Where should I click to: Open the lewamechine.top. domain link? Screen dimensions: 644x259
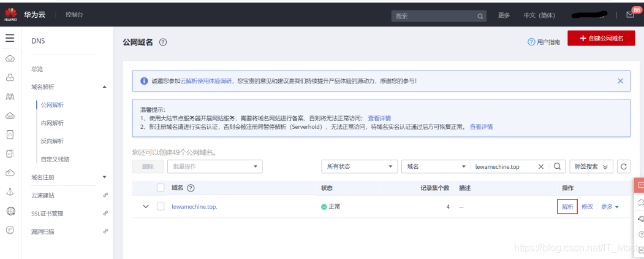pyautogui.click(x=194, y=207)
